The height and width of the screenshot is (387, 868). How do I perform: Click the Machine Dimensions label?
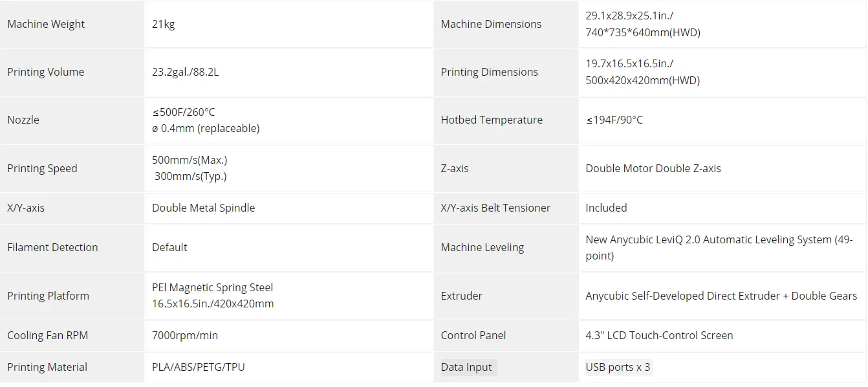pyautogui.click(x=491, y=25)
